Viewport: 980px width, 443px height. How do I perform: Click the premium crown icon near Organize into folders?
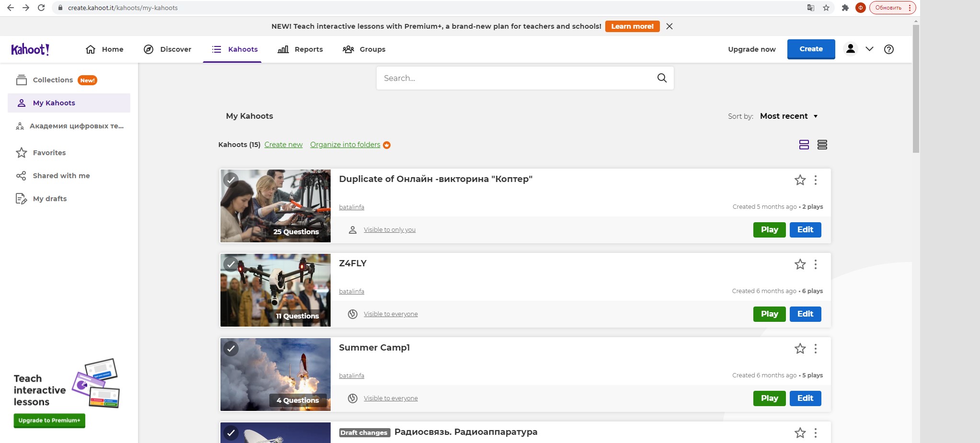(x=387, y=145)
